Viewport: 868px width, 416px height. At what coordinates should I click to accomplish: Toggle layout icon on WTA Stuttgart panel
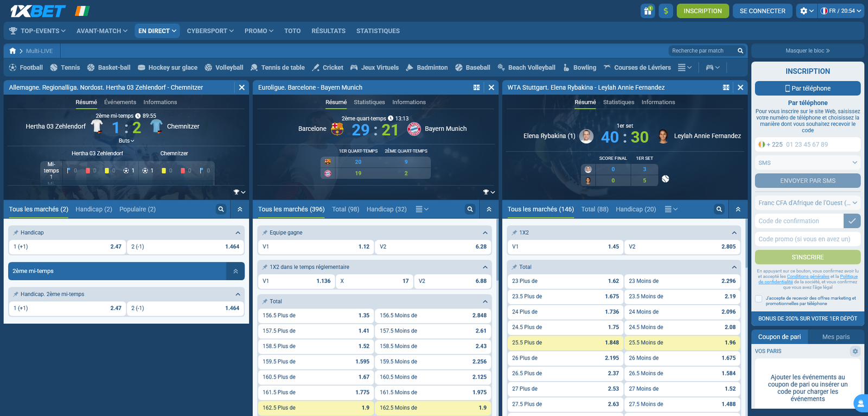point(726,87)
